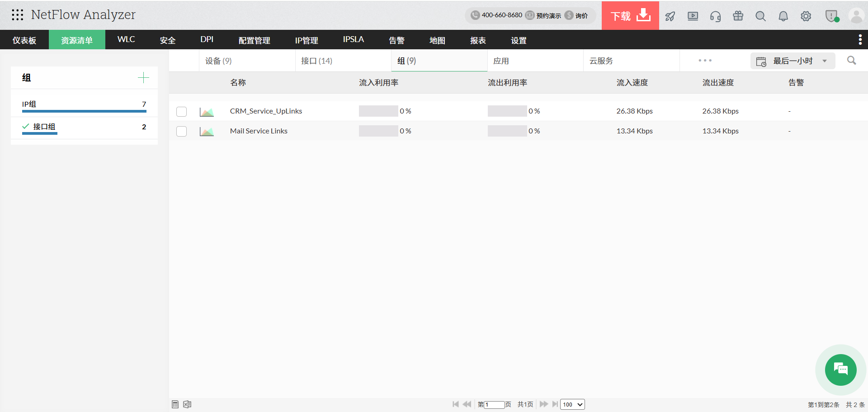Click the support headset icon

[x=715, y=16]
